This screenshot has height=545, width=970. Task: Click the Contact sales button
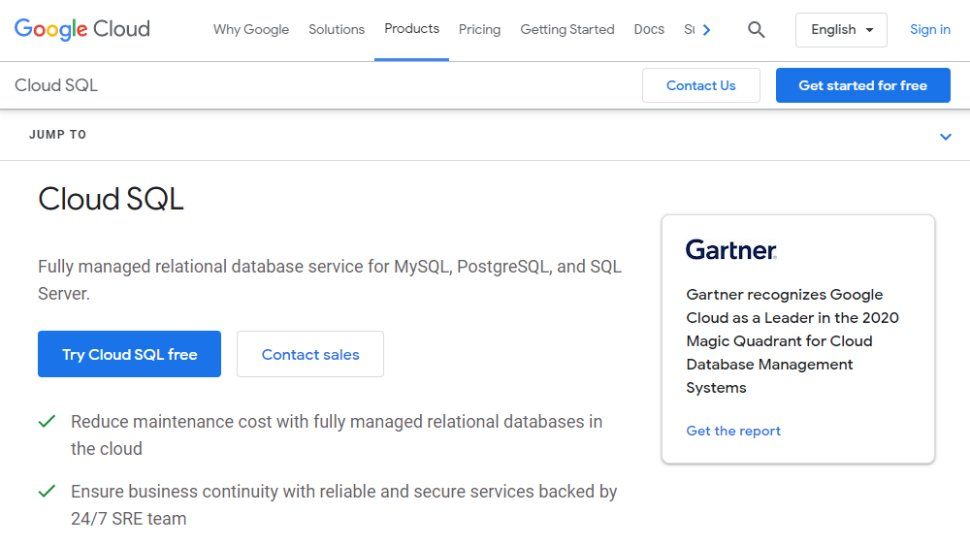310,354
